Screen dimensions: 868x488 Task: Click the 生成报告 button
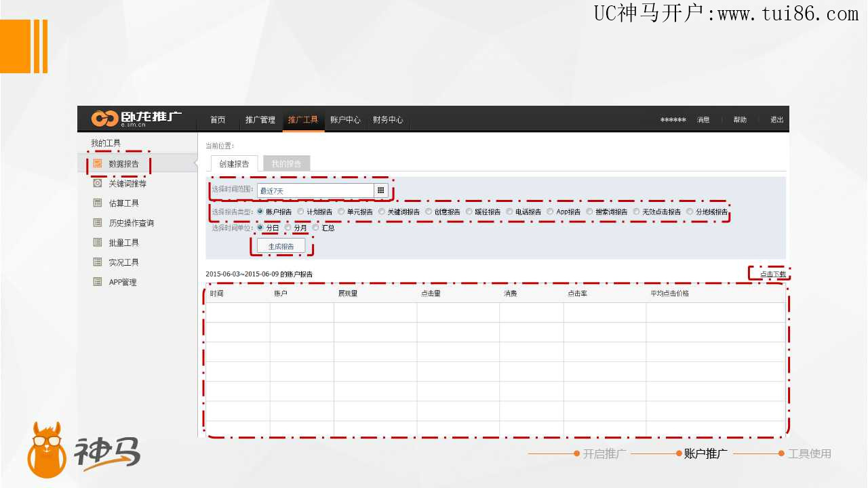click(281, 246)
